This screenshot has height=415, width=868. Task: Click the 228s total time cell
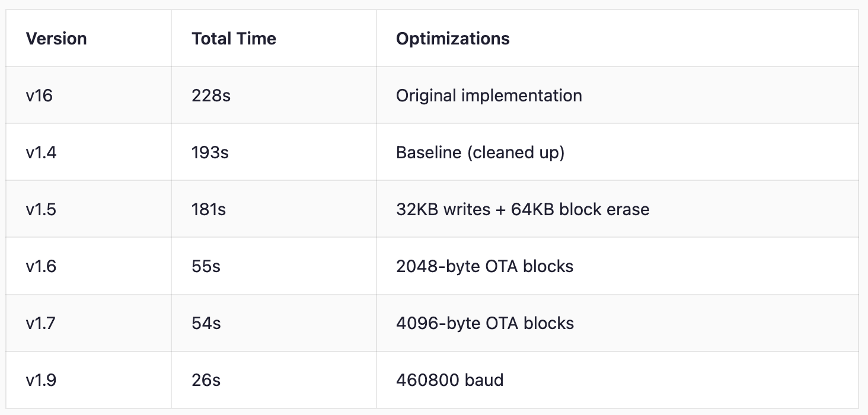pyautogui.click(x=210, y=95)
